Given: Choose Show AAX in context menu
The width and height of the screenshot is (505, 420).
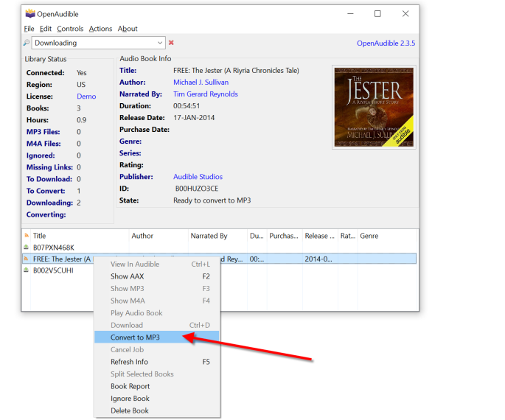Looking at the screenshot, I should (157, 276).
